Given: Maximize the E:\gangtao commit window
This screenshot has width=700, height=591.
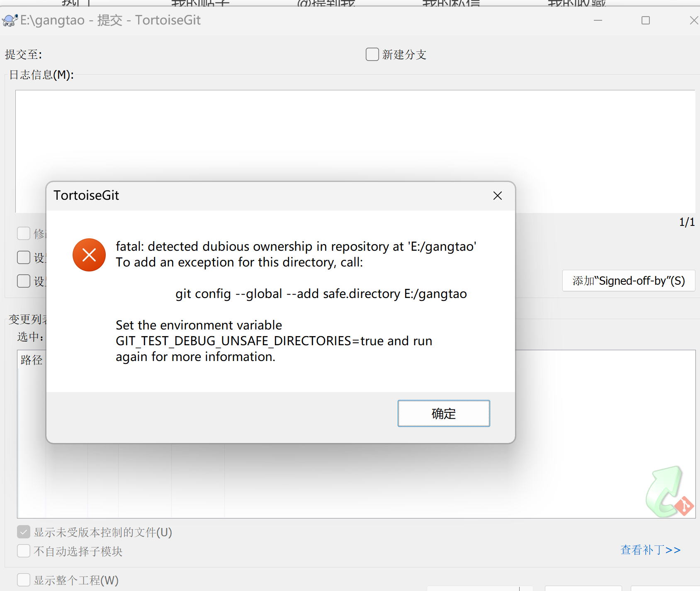Looking at the screenshot, I should (x=646, y=20).
